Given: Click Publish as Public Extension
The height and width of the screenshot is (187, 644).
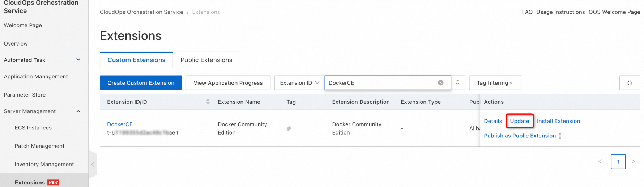Looking at the screenshot, I should [x=520, y=136].
